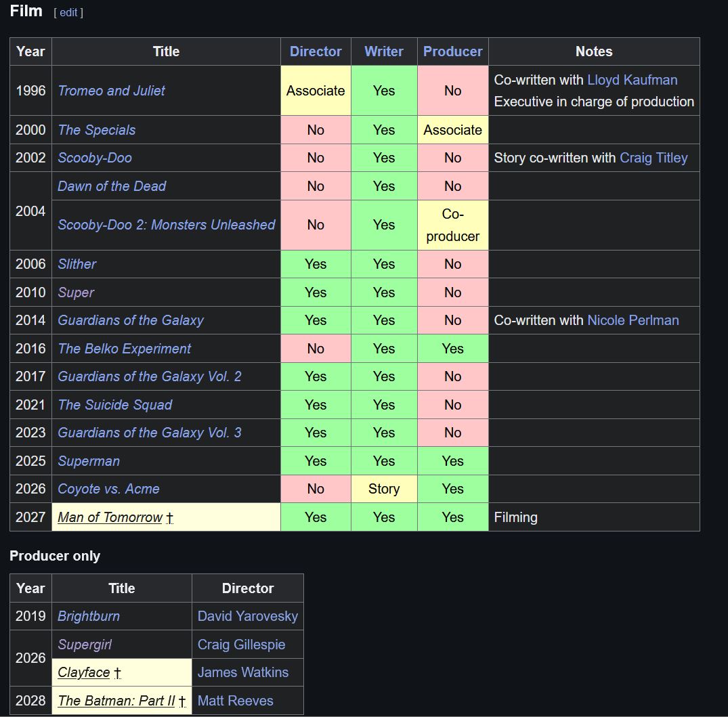Select the 'Producer only' subheading

pyautogui.click(x=55, y=556)
